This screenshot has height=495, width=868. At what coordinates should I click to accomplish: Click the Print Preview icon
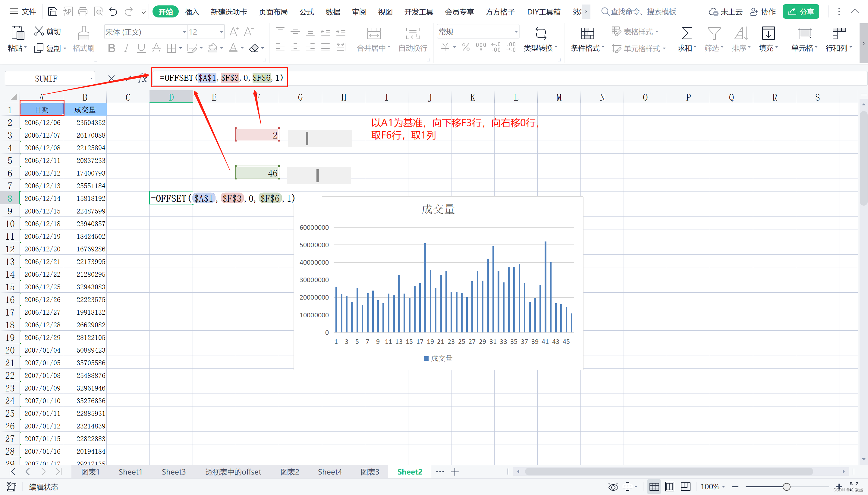tap(98, 11)
